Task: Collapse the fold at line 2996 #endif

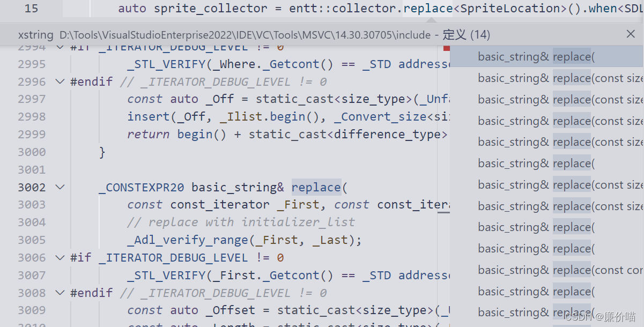Action: point(60,81)
